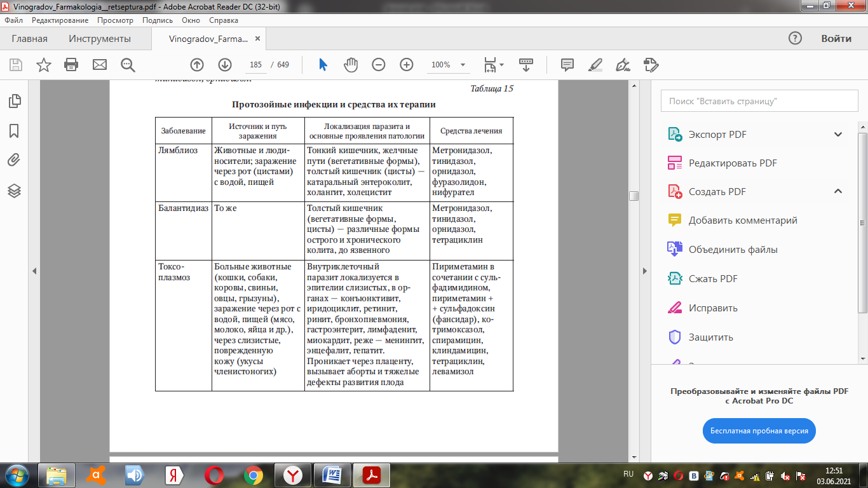Add current file to starred bookmarks
This screenshot has width=868, height=488.
coord(43,65)
